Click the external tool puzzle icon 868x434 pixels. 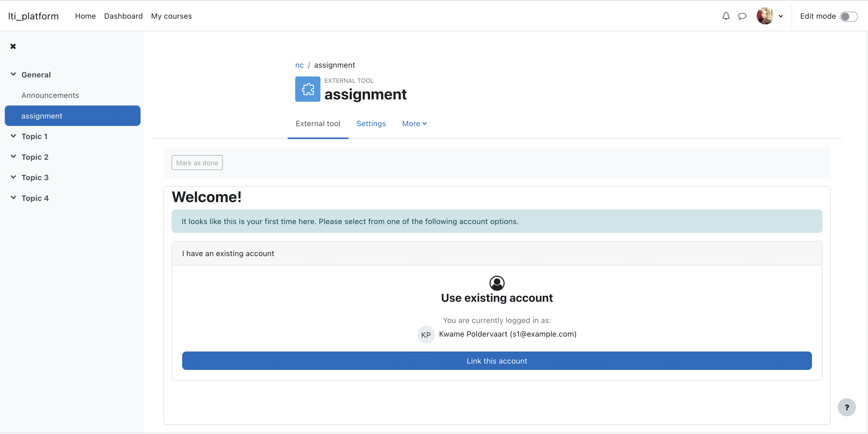pyautogui.click(x=308, y=89)
